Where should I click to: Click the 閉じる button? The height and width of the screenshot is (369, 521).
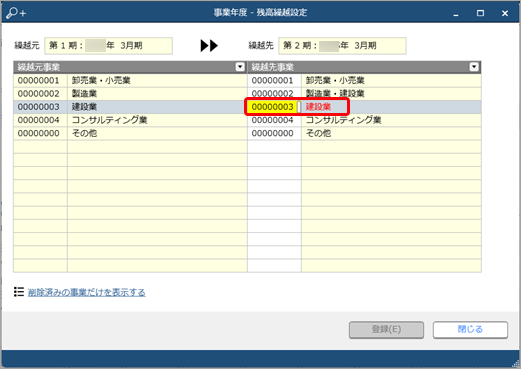tap(470, 330)
